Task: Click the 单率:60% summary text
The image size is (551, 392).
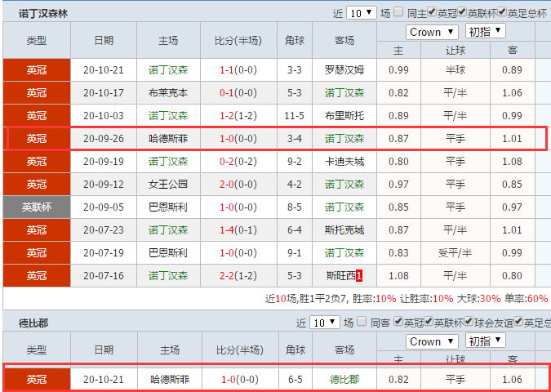Action: point(526,299)
